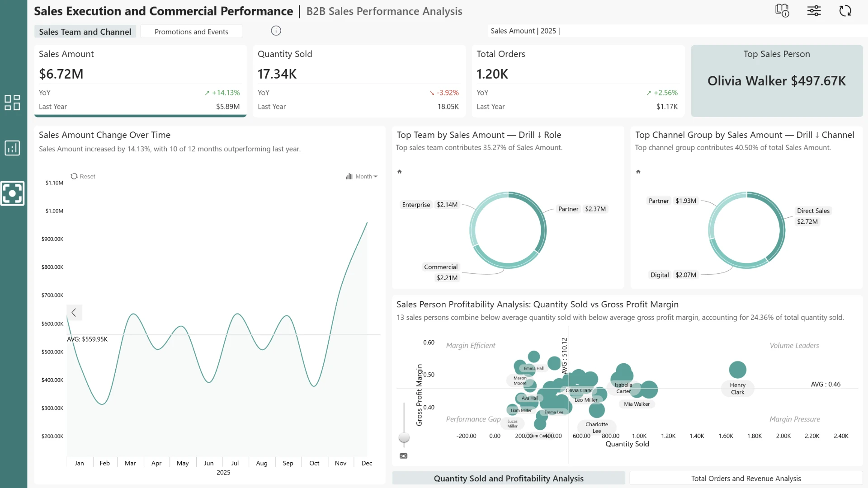Switch to Promotions and Events tab
Image resolution: width=868 pixels, height=488 pixels.
click(191, 32)
